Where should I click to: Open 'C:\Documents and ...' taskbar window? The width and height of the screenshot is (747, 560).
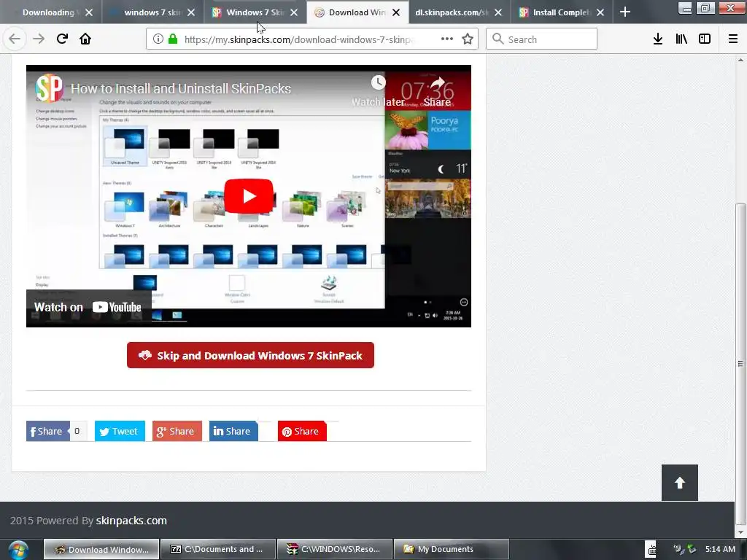tap(218, 549)
